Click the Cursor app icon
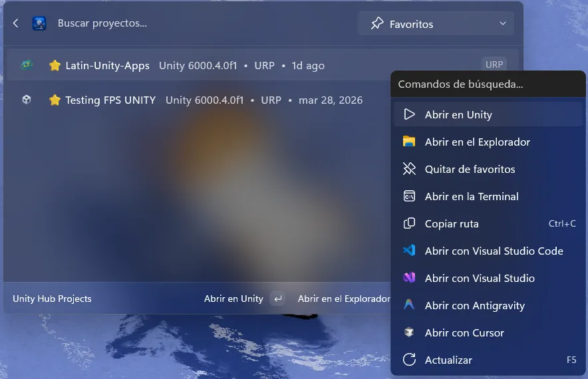The width and height of the screenshot is (588, 379). click(409, 332)
